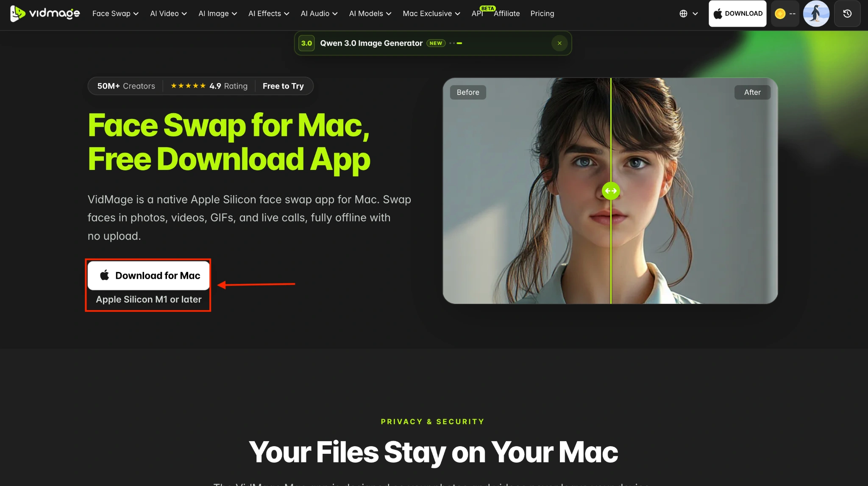Click the VidMage logo

pos(45,14)
